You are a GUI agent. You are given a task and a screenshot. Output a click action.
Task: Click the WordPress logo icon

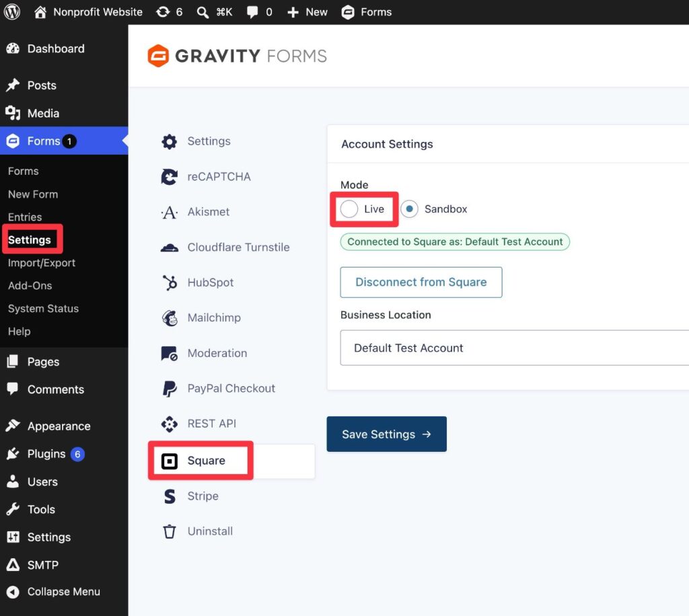12,12
